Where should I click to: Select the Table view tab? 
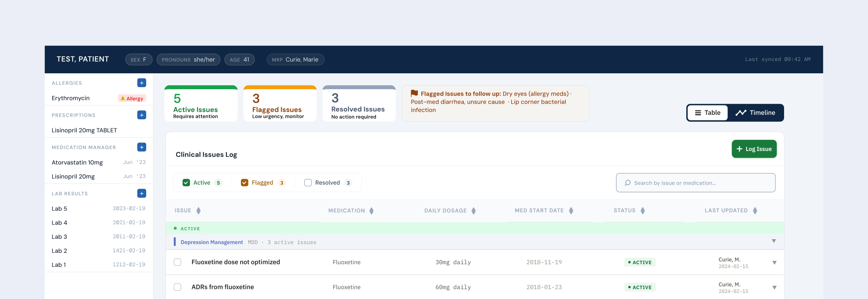point(707,113)
